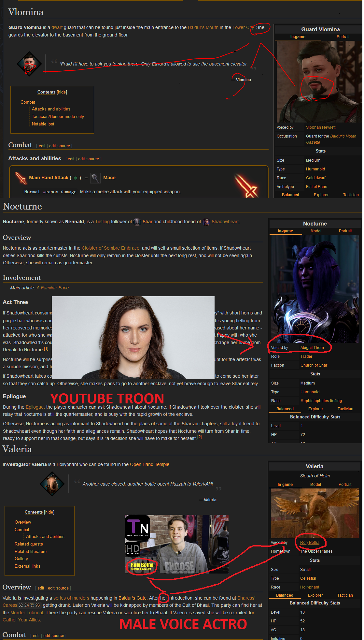
Task: Select Tactician difficulty for Vlomina stats
Action: (351, 195)
